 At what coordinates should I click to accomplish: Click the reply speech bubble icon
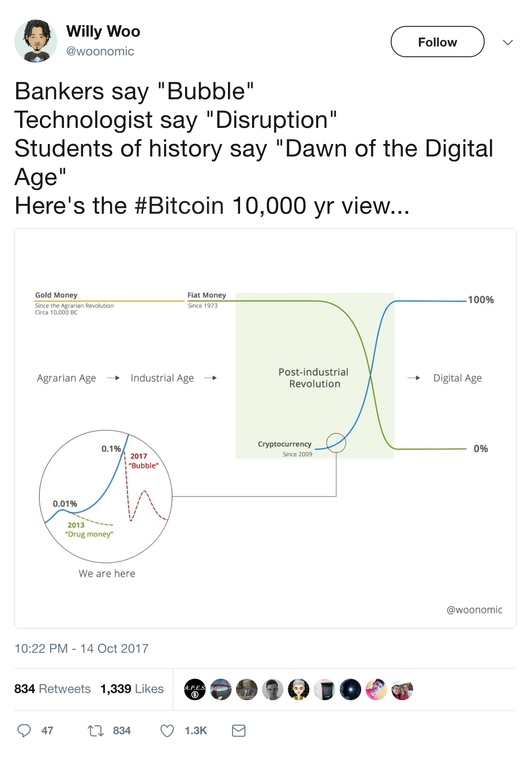pyautogui.click(x=24, y=731)
